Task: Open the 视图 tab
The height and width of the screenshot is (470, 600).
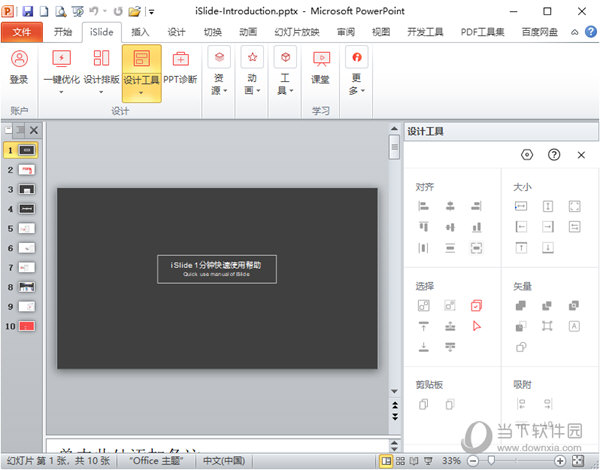Action: point(381,32)
